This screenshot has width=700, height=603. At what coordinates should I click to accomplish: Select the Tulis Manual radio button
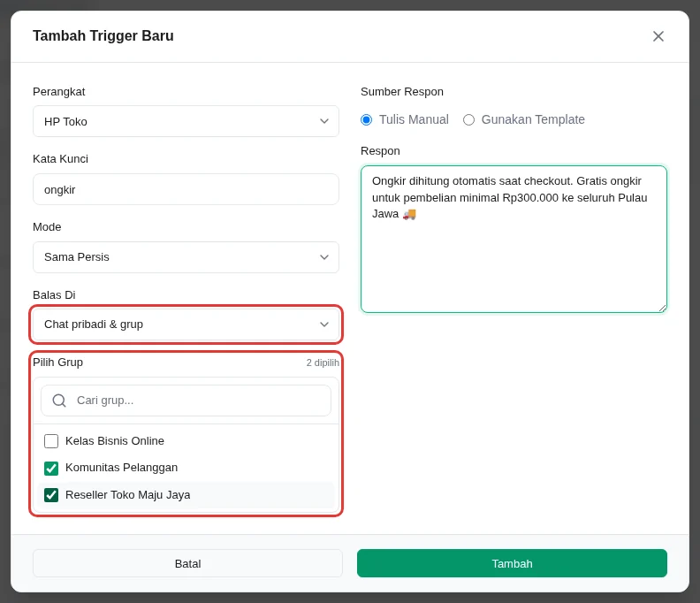click(x=367, y=119)
